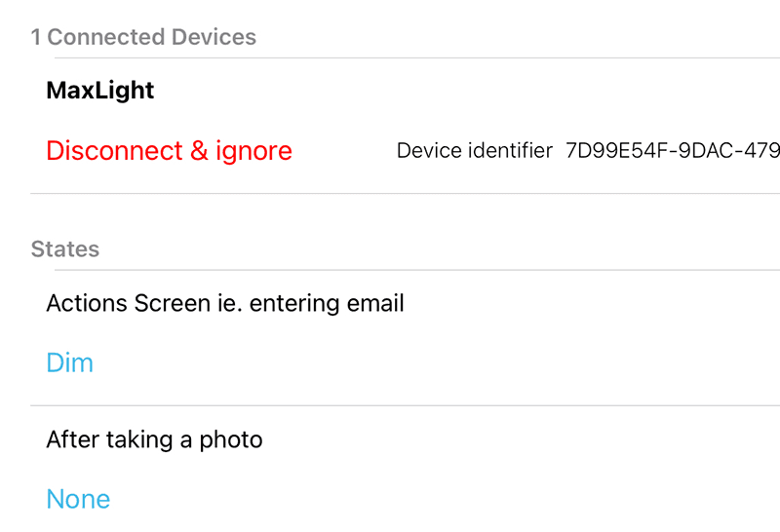Click the word States above the list
This screenshot has width=780, height=532.
click(65, 249)
